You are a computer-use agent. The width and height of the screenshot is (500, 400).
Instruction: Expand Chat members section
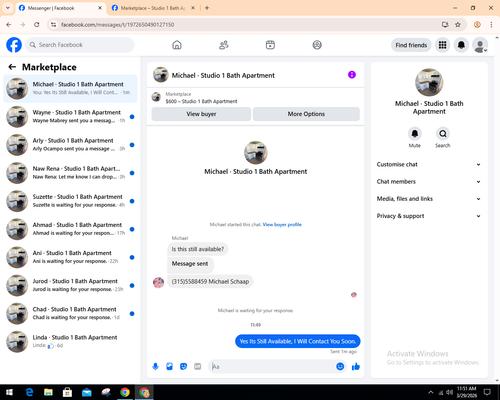[429, 182]
